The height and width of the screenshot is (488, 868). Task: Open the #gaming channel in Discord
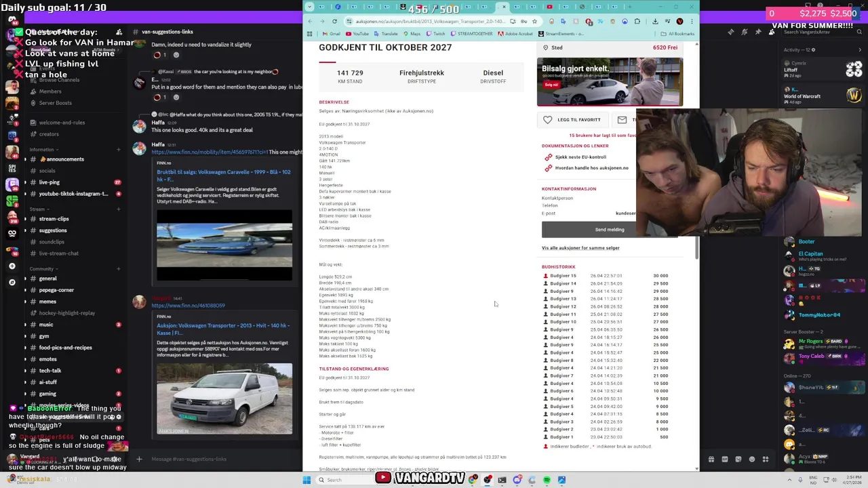pyautogui.click(x=47, y=394)
